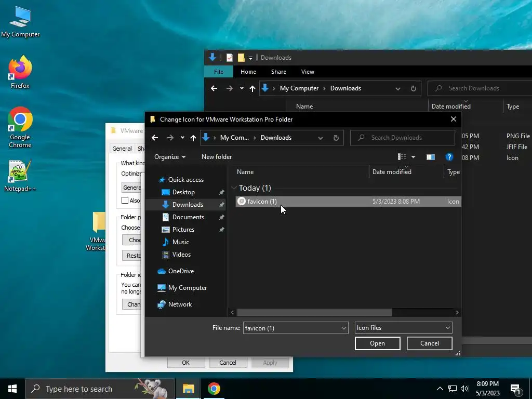Customize Quick Access Toolbar dropdown in Downloads window

click(x=250, y=58)
